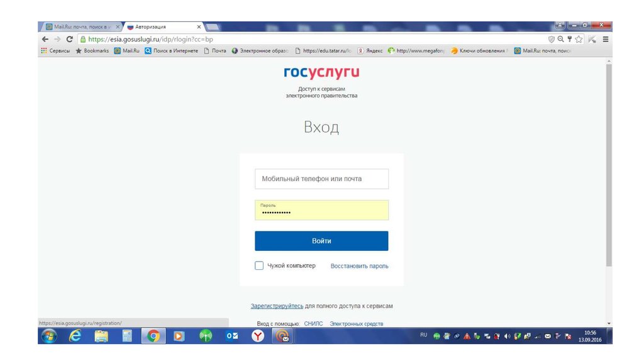Click the browser back arrow
This screenshot has height=361, width=644.
45,39
